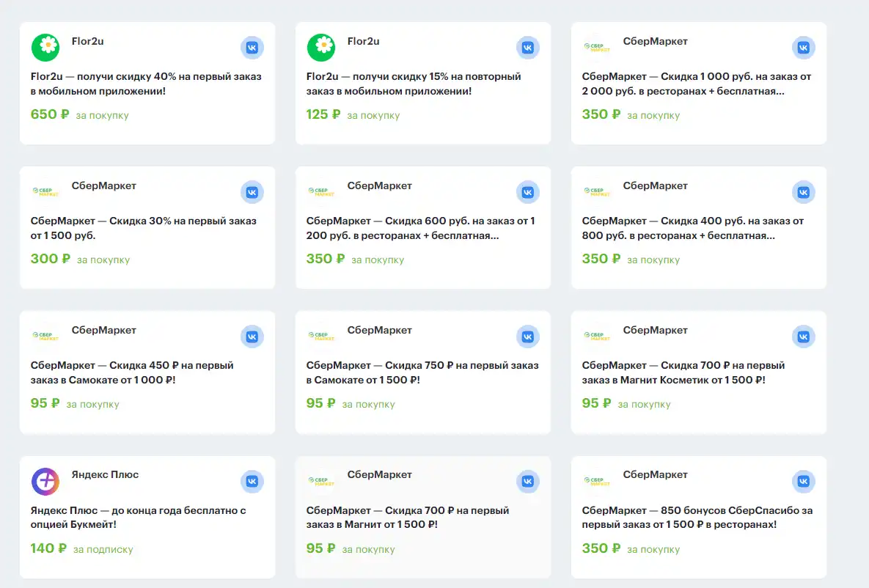Image resolution: width=869 pixels, height=588 pixels.
Task: Click the Яндекс Плюс round logo
Action: pyautogui.click(x=45, y=481)
